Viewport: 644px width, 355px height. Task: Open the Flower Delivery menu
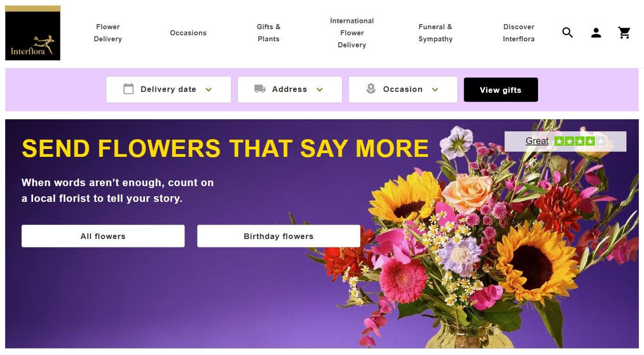click(x=108, y=33)
